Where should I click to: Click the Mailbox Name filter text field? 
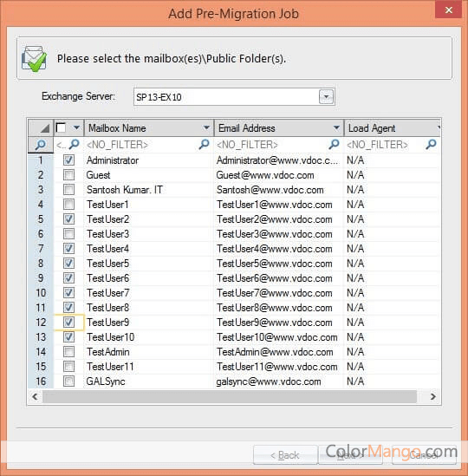point(142,145)
